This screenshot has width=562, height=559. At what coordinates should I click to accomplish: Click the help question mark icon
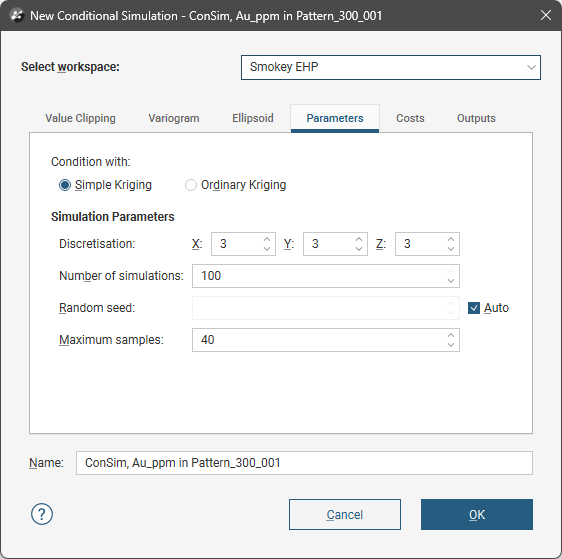pyautogui.click(x=42, y=514)
